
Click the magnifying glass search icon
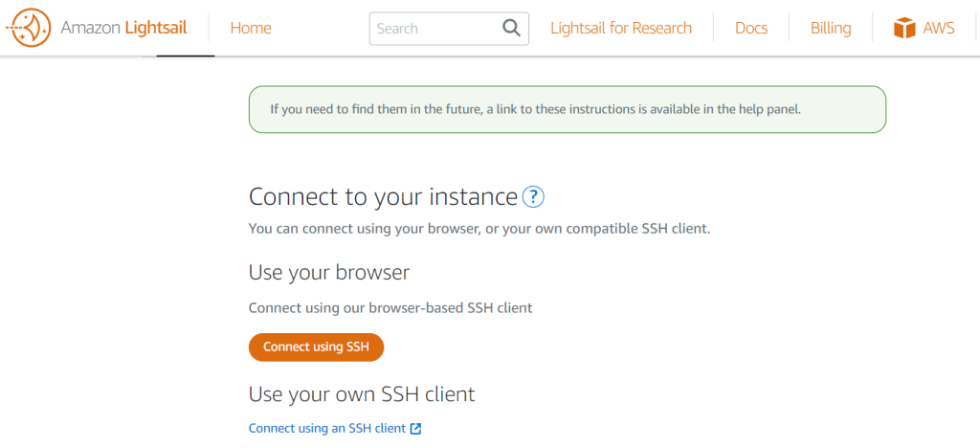point(512,28)
